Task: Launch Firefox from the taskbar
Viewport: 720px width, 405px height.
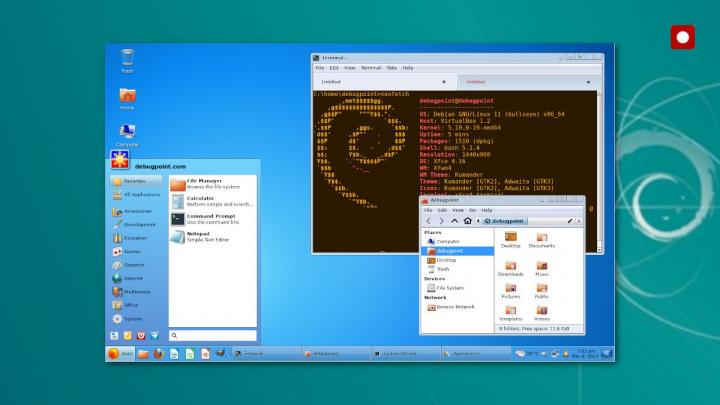Action: (x=158, y=353)
